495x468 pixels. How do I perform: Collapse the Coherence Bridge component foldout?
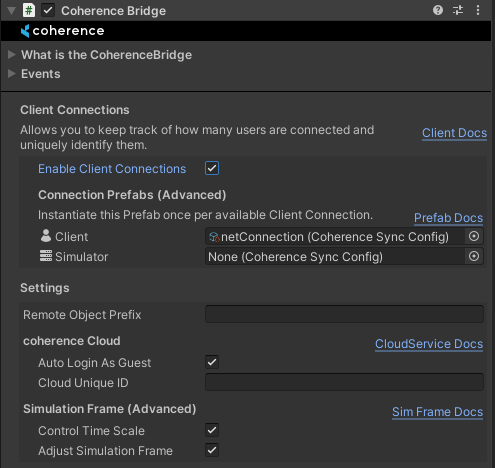click(x=11, y=11)
